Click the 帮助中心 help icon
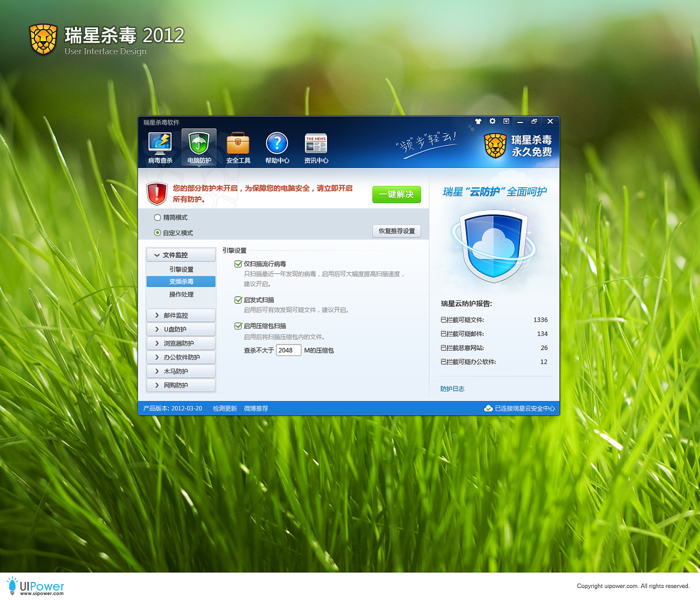700x600 pixels. pos(277,144)
